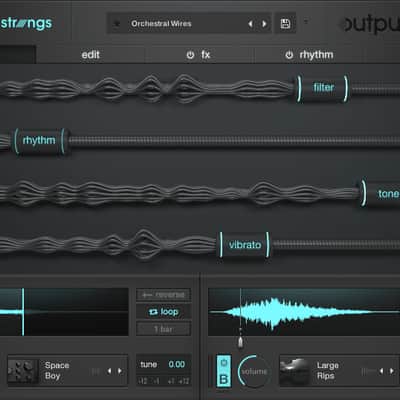
Task: Select previous source arrow for Large Rips
Action: 381,371
